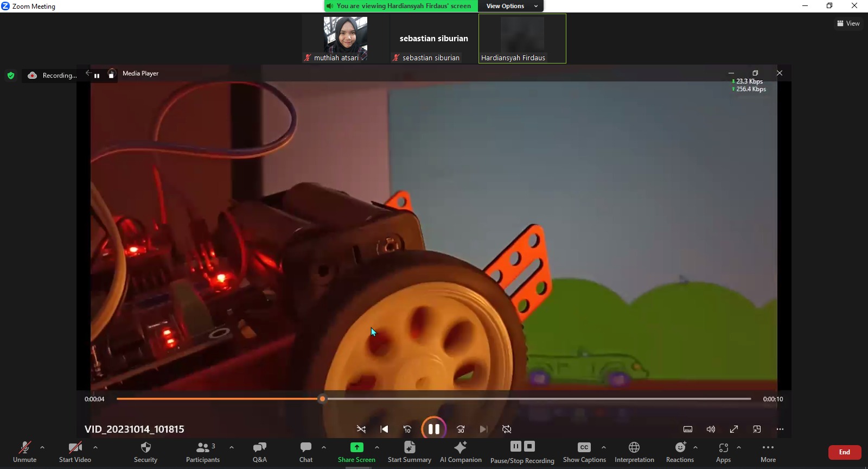Image resolution: width=868 pixels, height=469 pixels.
Task: Open the View Options dropdown
Action: [x=511, y=6]
